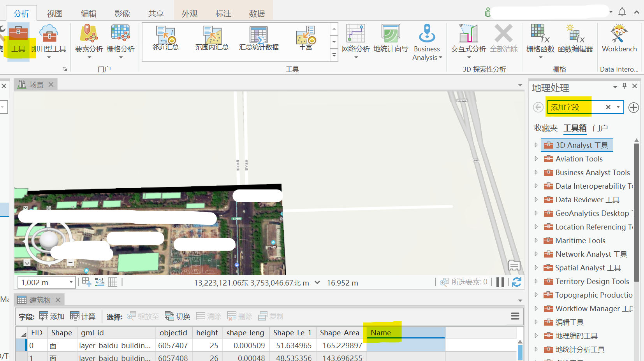Open the 栅格分析 raster analysis menu
This screenshot has height=361, width=644.
121,42
